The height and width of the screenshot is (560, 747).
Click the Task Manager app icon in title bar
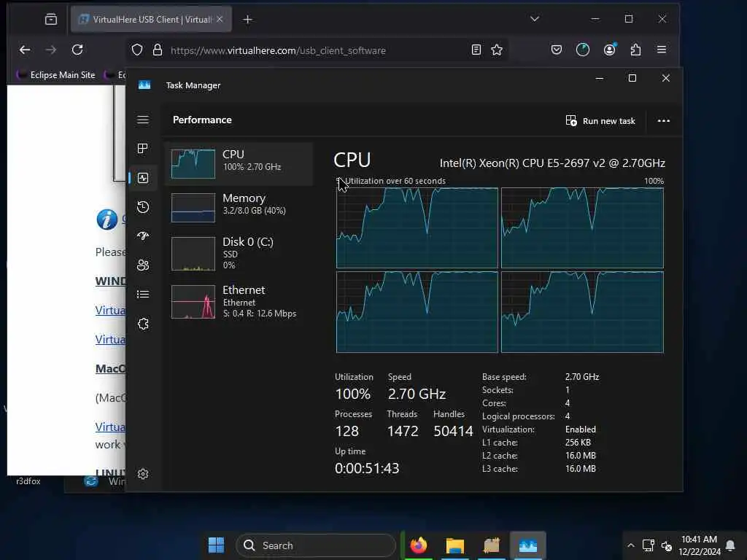click(144, 85)
